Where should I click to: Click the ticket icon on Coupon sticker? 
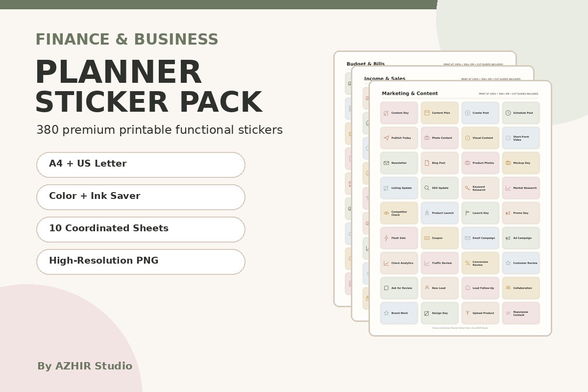tap(427, 238)
